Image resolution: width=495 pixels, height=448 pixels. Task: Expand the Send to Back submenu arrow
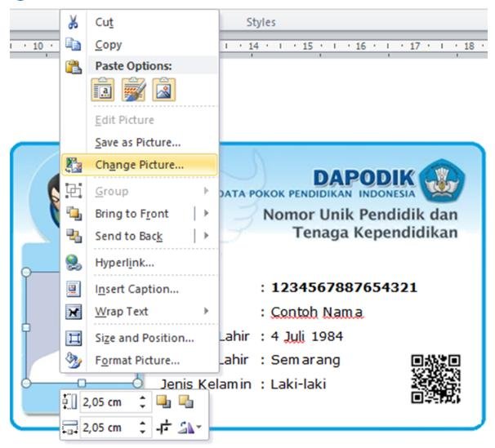pos(206,236)
